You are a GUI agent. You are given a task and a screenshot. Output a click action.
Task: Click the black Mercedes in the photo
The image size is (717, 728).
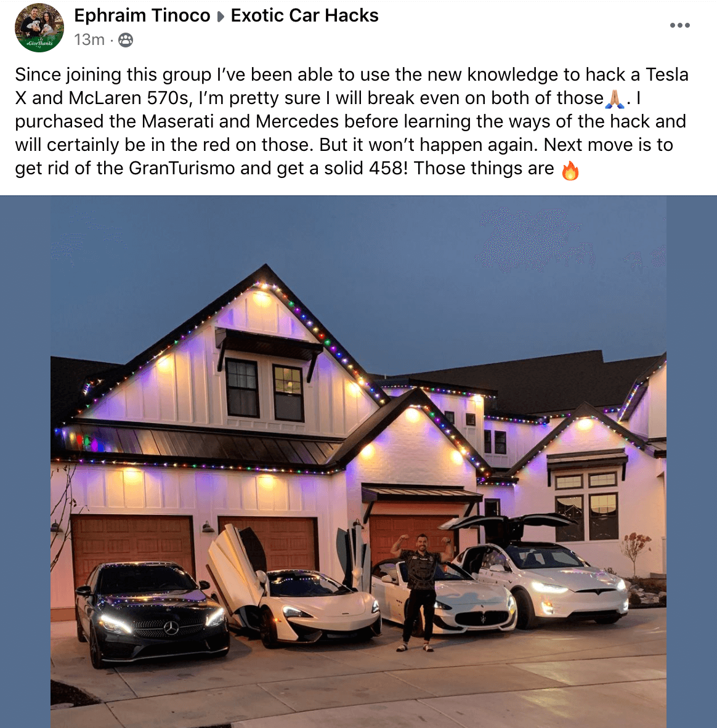coord(152,612)
